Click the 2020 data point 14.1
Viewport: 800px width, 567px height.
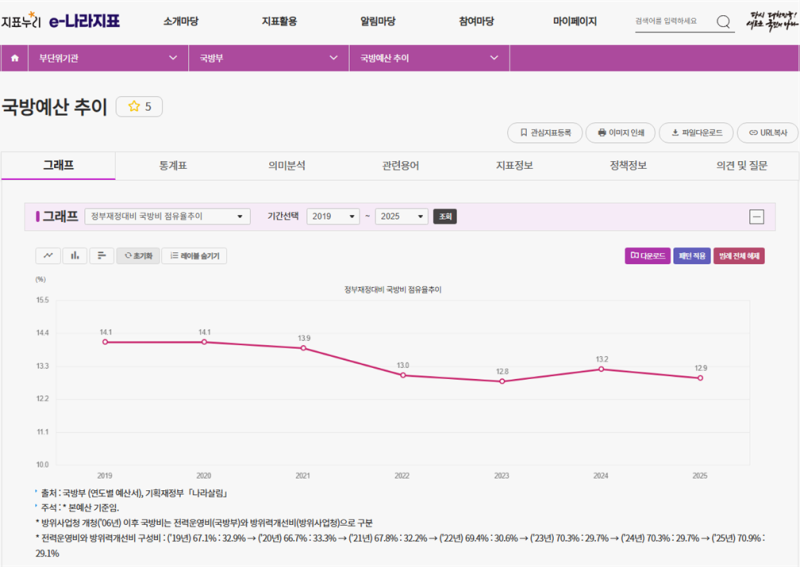pos(204,342)
